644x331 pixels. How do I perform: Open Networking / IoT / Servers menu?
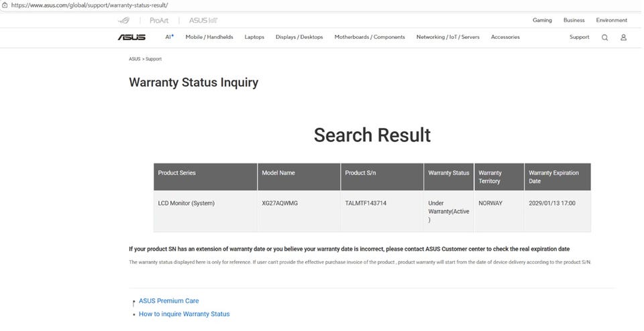pyautogui.click(x=447, y=37)
